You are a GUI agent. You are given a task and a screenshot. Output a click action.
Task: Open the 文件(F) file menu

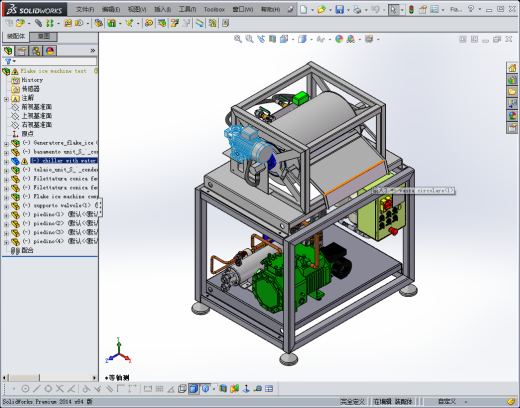pyautogui.click(x=85, y=9)
